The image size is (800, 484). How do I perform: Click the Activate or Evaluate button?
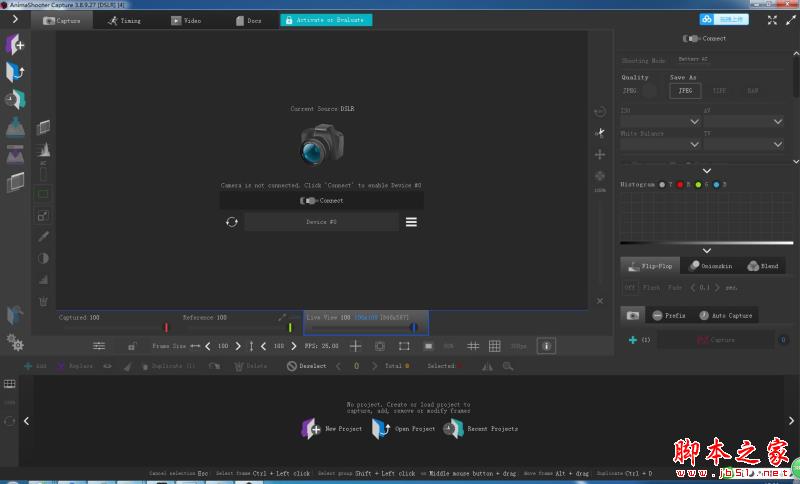click(326, 20)
